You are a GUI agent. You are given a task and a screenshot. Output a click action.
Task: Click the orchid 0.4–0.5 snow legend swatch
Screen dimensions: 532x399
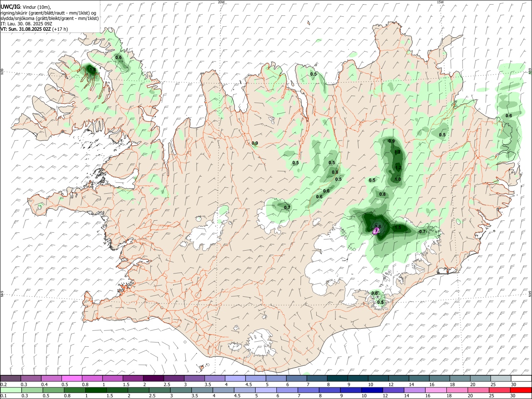(x=52, y=378)
